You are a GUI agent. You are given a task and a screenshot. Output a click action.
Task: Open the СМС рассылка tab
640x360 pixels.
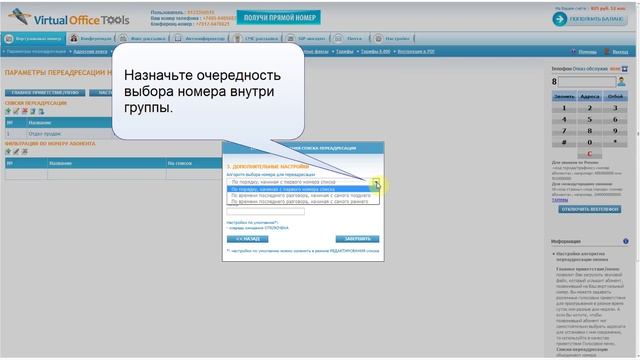(x=256, y=39)
